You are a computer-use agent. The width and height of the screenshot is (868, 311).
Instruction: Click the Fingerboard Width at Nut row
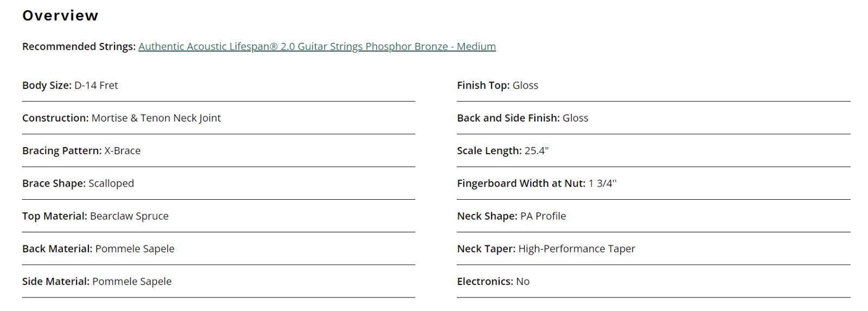pos(654,183)
